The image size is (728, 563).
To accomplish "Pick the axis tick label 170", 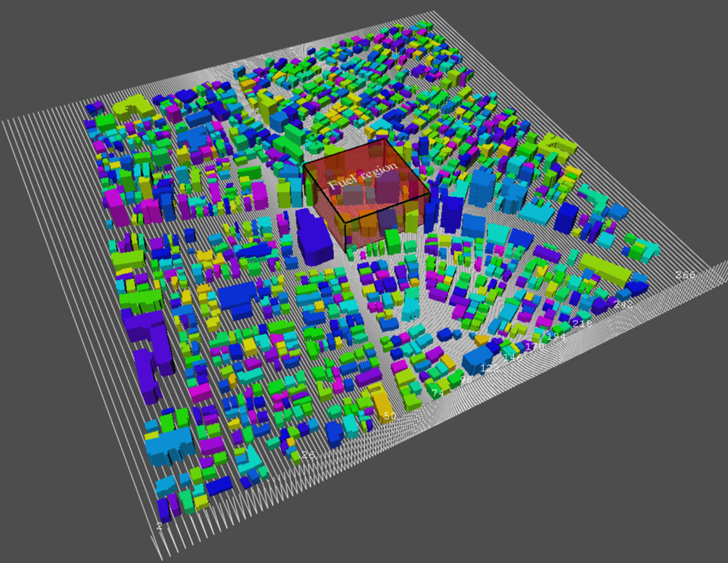I will pyautogui.click(x=534, y=348).
